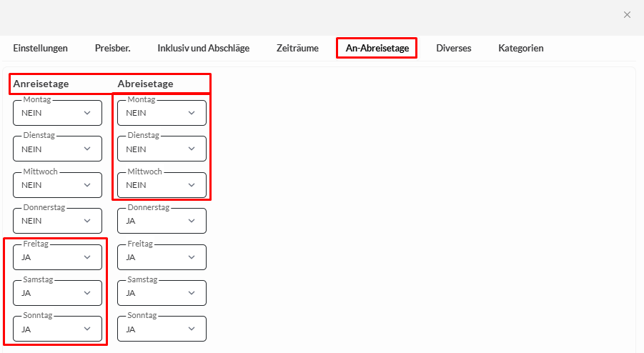Open Abreisetage Samstag dropdown
Viewport: 644px width, 353px height.
click(x=162, y=293)
